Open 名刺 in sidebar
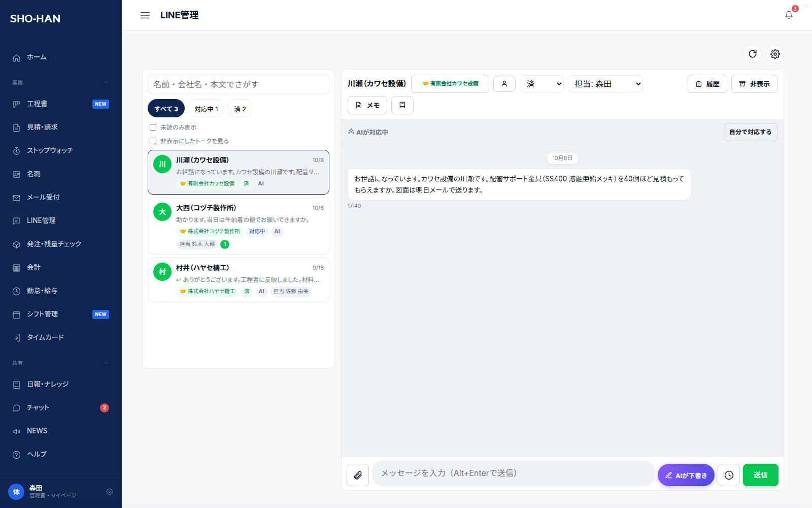The image size is (812, 508). point(61,174)
